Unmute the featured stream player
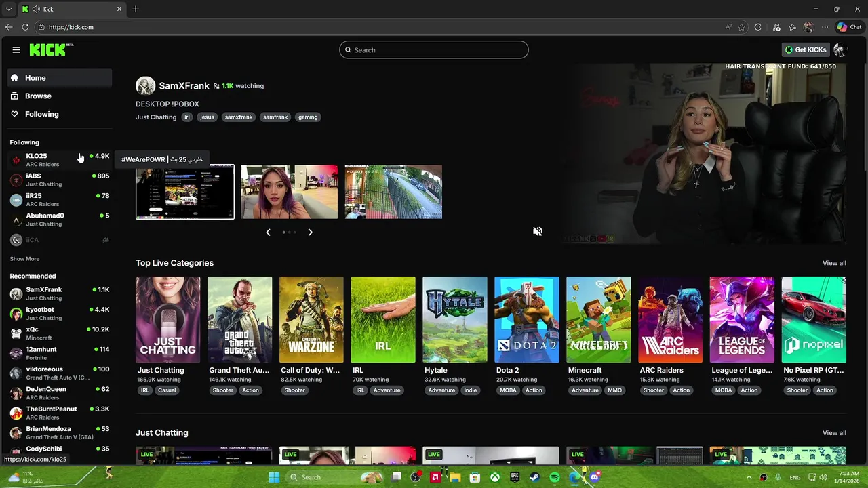Viewport: 868px width, 488px height. click(538, 232)
